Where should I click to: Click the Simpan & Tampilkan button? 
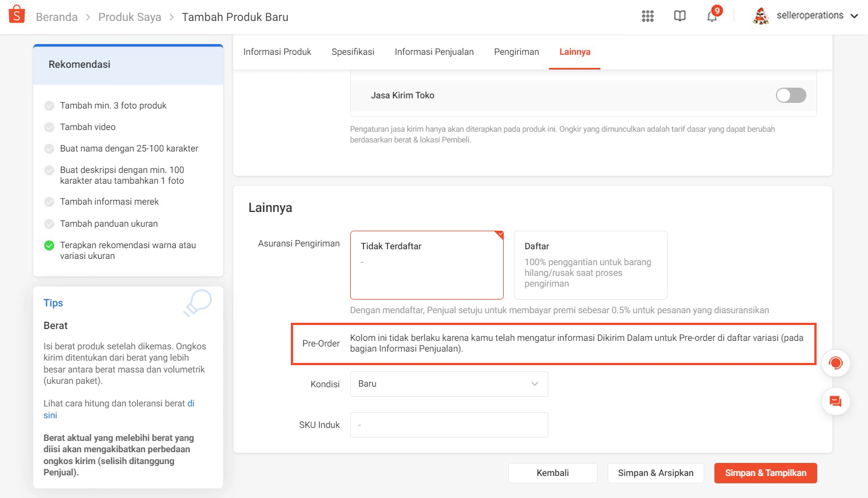(x=765, y=473)
